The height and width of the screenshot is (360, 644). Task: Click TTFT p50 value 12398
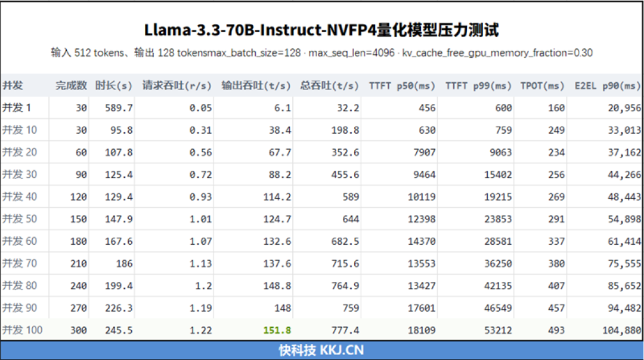(422, 219)
